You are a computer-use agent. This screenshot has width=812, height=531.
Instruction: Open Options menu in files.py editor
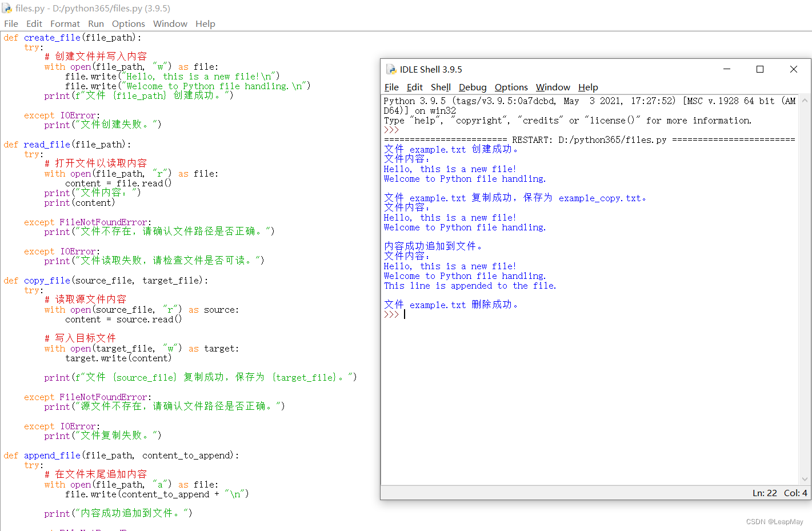[x=129, y=23]
